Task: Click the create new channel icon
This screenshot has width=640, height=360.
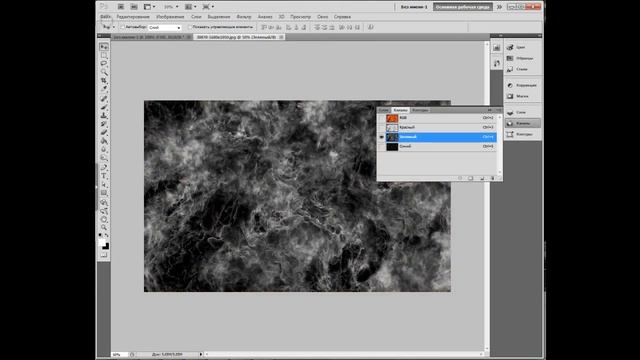Action: [482, 178]
